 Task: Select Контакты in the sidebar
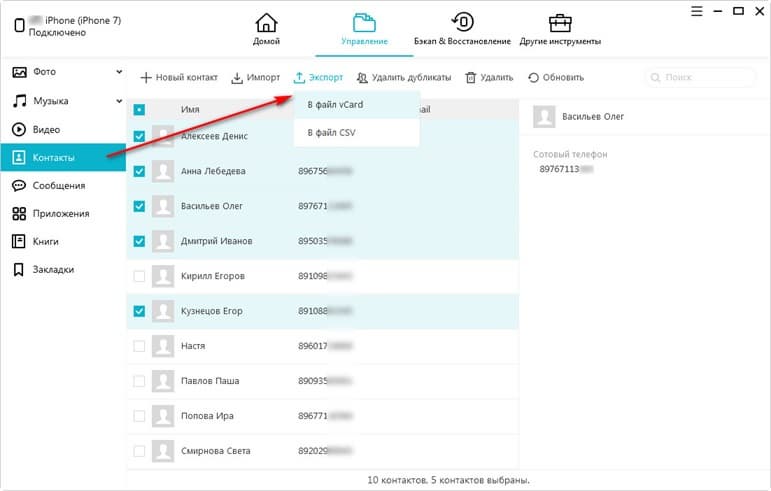click(63, 157)
